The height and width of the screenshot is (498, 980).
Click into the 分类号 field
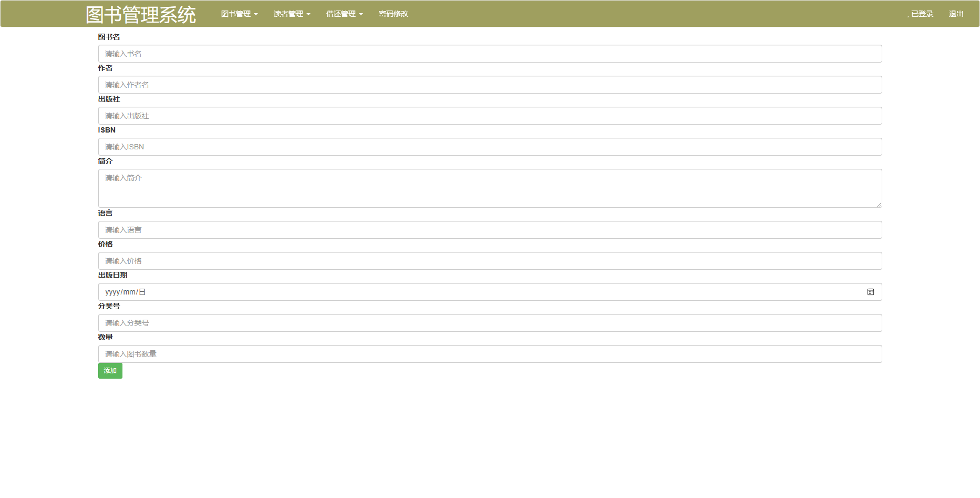(x=490, y=323)
